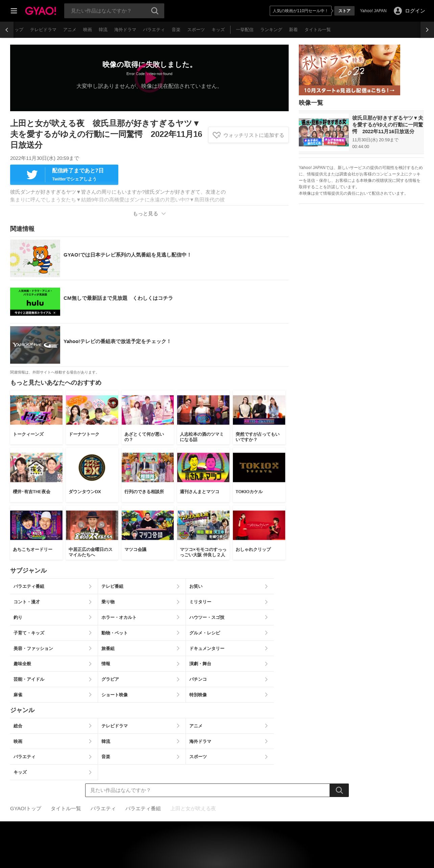The height and width of the screenshot is (868, 434).
Task: Open the hamburger menu icon
Action: click(14, 11)
